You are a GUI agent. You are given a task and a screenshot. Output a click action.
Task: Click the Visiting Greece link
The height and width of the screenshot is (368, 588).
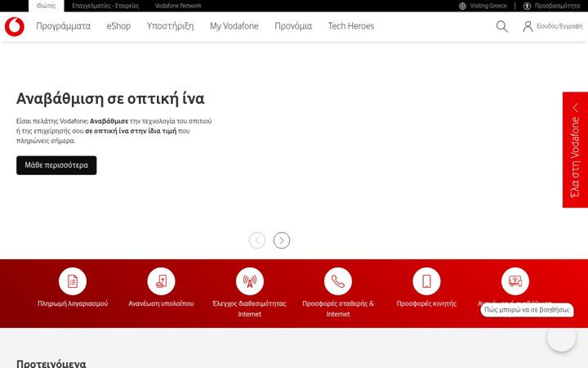pyautogui.click(x=488, y=6)
